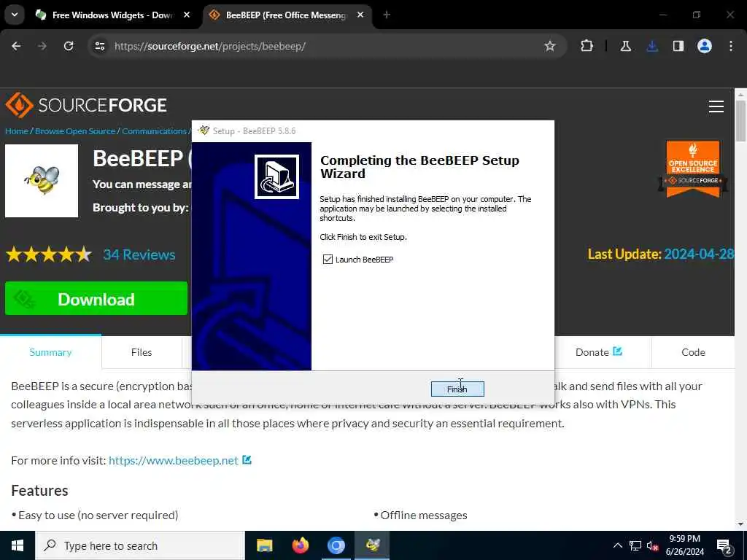747x560 pixels.
Task: Open the Code tab
Action: [x=693, y=352]
